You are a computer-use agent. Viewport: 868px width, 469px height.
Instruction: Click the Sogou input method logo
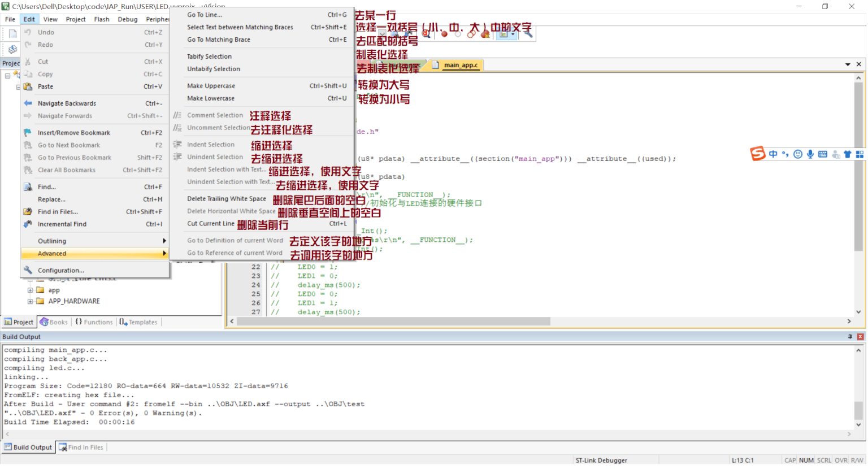tap(758, 154)
